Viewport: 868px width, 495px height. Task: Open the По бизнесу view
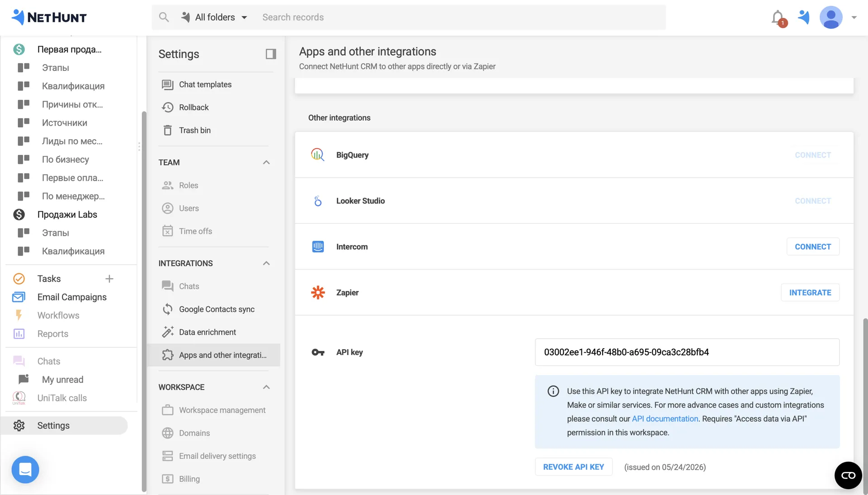click(x=66, y=159)
